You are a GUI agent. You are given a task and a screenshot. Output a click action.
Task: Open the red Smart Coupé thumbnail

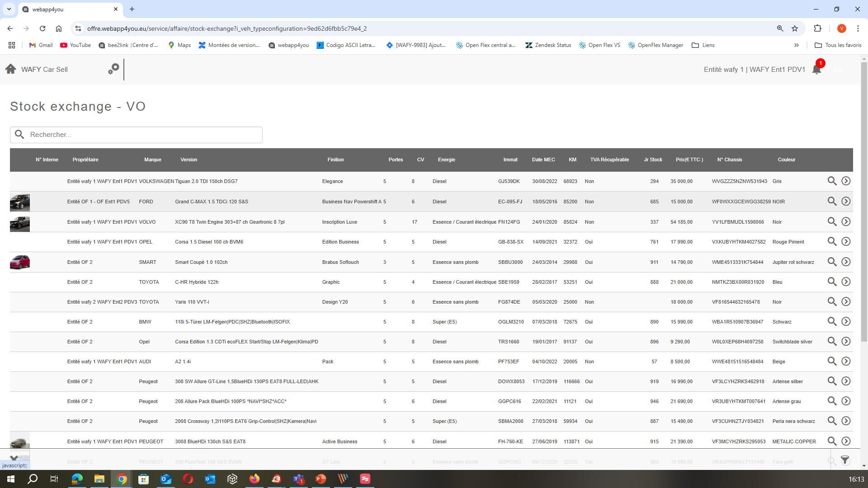20,262
